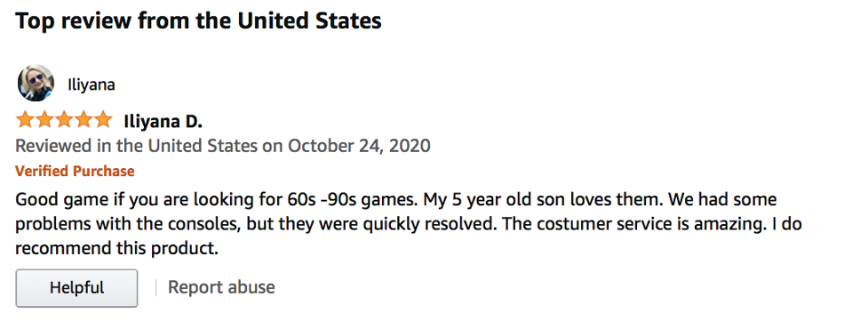
Task: Click the 'Top review from the United States' heading
Action: [x=198, y=21]
